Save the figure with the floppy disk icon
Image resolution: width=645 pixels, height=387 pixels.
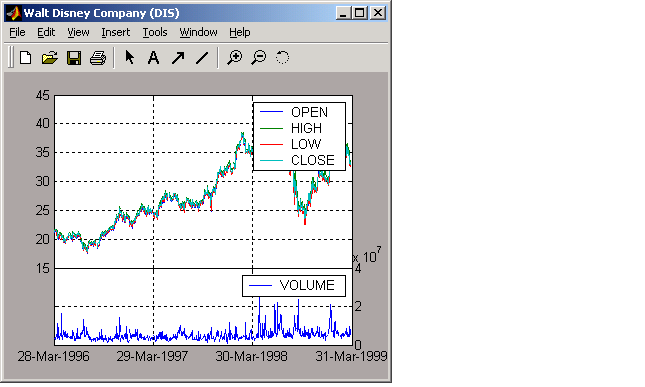click(74, 58)
